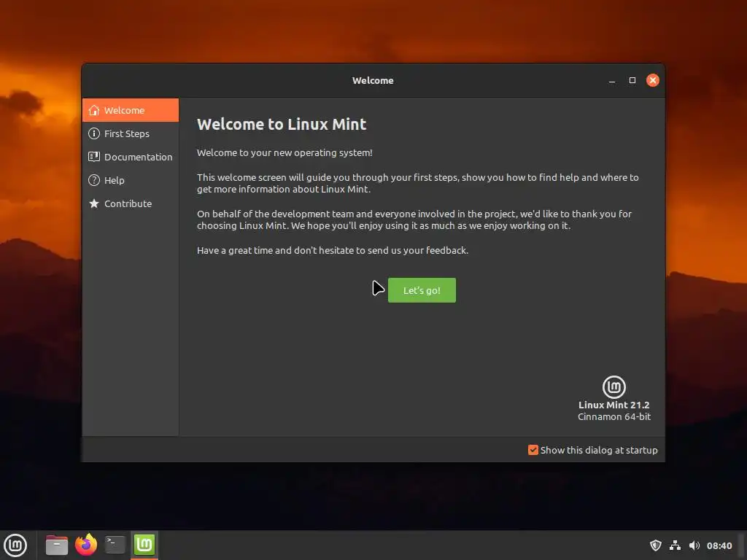Image resolution: width=747 pixels, height=560 pixels.
Task: Click the text 'Welcome to your new operating system!'
Action: [285, 153]
